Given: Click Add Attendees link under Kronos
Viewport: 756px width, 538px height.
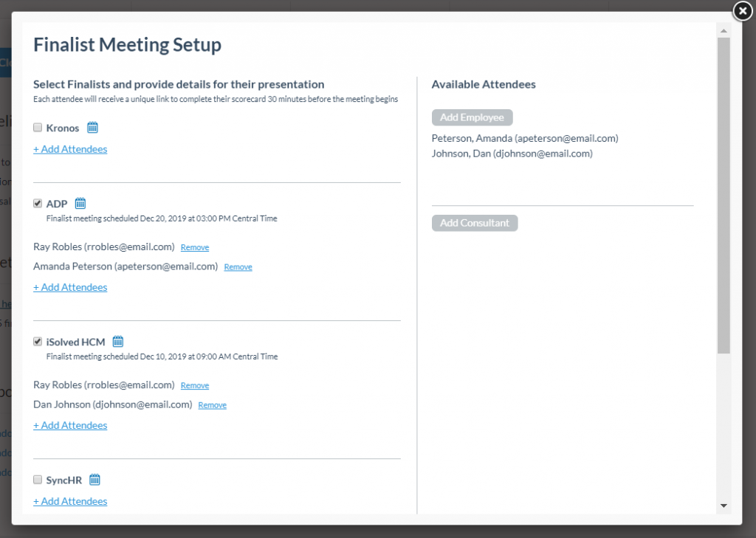Looking at the screenshot, I should pyautogui.click(x=70, y=149).
